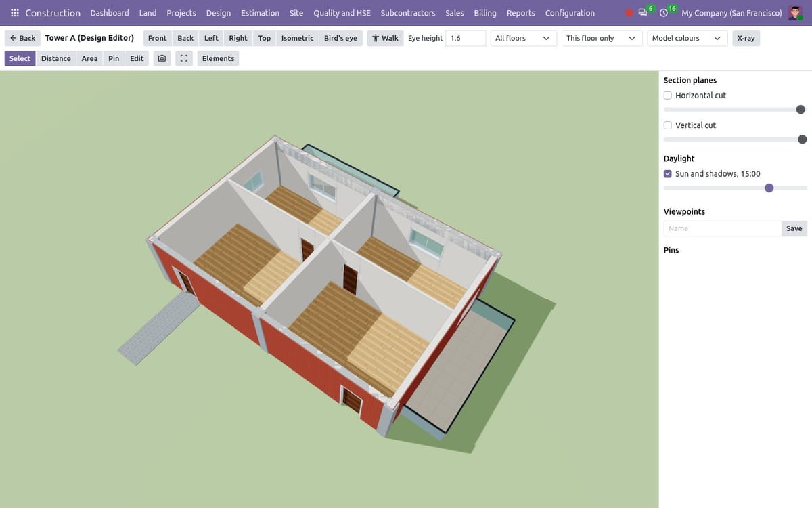Click the Section planes heading

[690, 80]
